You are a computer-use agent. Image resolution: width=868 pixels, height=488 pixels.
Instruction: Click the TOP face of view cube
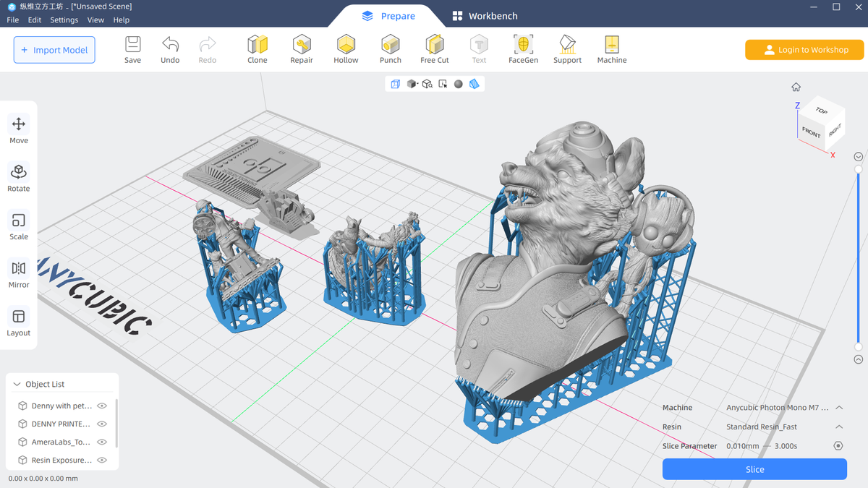coord(821,111)
